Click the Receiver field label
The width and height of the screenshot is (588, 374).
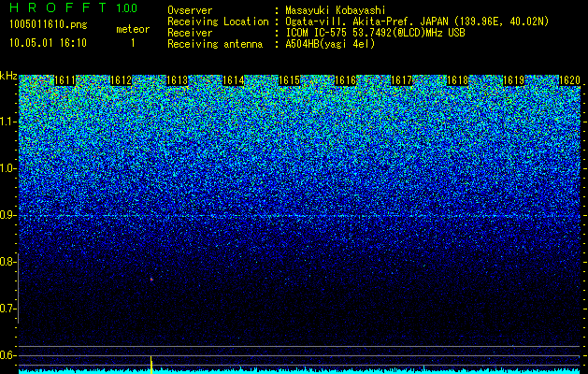(190, 33)
